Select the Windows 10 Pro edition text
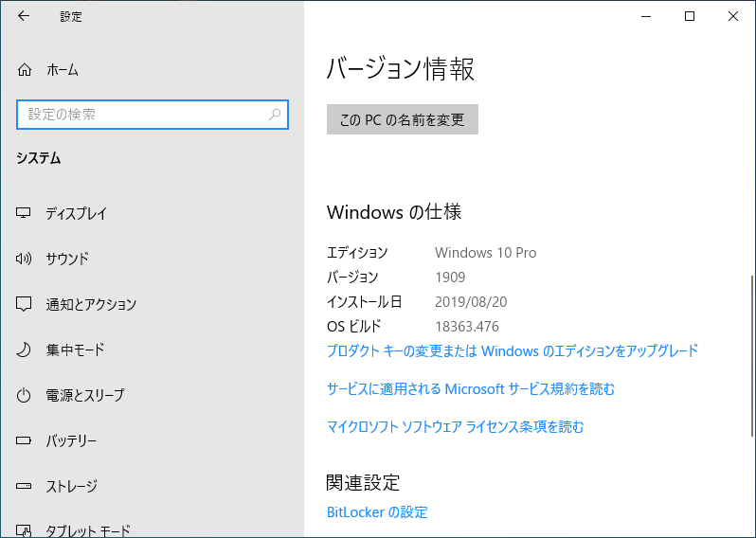 tap(485, 253)
